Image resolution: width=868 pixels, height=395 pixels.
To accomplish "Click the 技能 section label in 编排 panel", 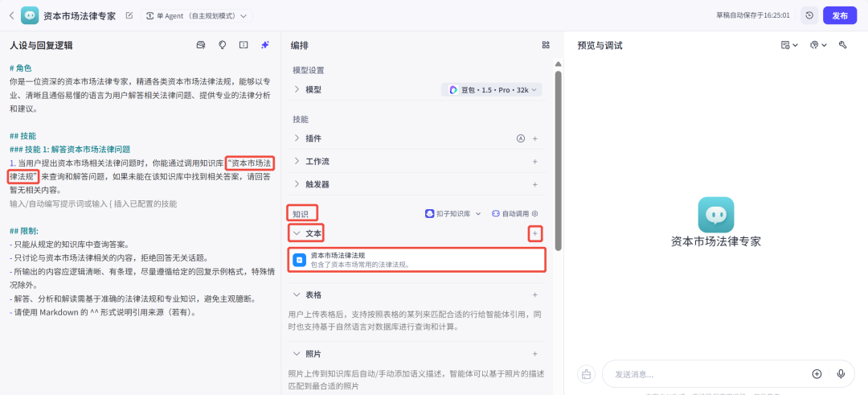I will coord(301,119).
